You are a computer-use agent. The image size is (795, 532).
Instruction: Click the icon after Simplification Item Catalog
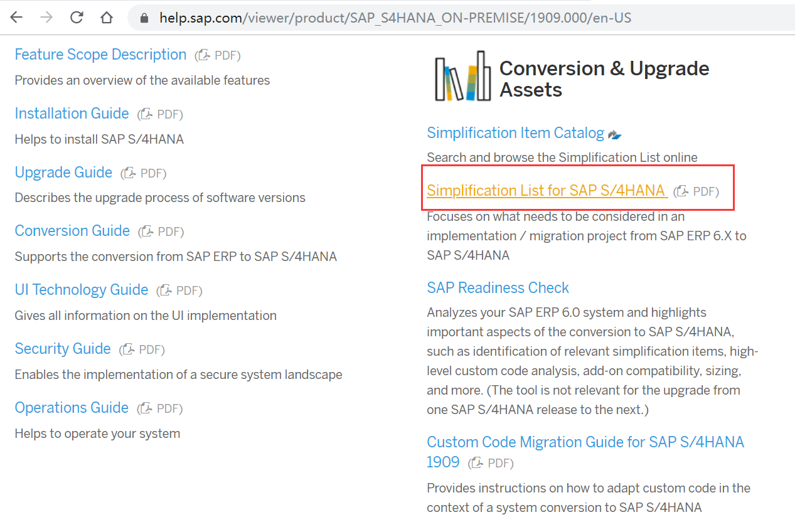point(614,134)
